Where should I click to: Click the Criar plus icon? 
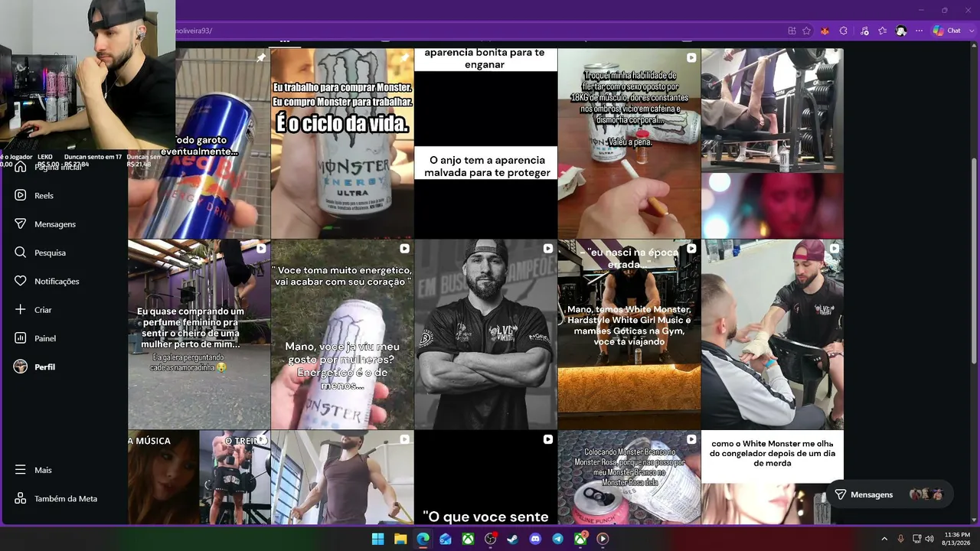point(21,310)
